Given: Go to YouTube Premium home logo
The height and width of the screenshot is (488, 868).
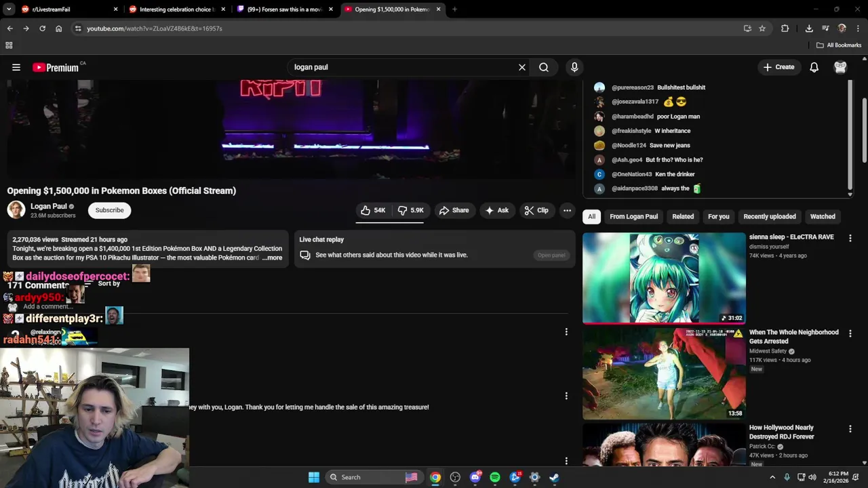Looking at the screenshot, I should click(x=56, y=67).
